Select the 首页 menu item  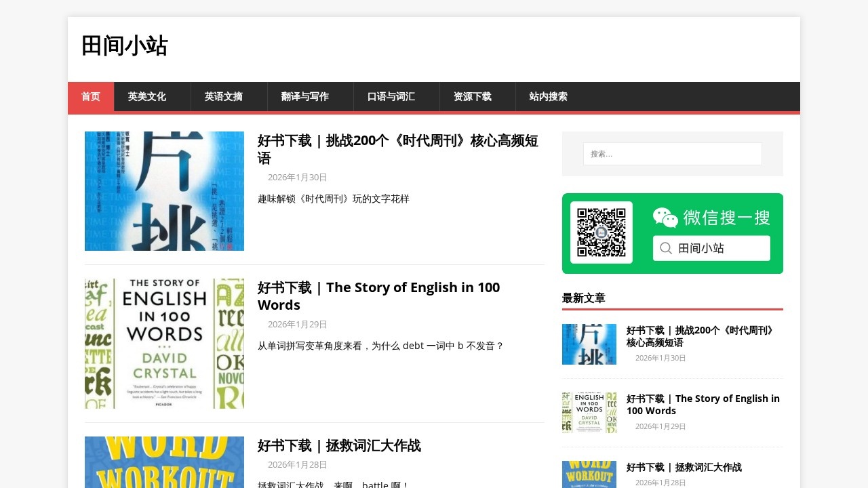click(91, 97)
